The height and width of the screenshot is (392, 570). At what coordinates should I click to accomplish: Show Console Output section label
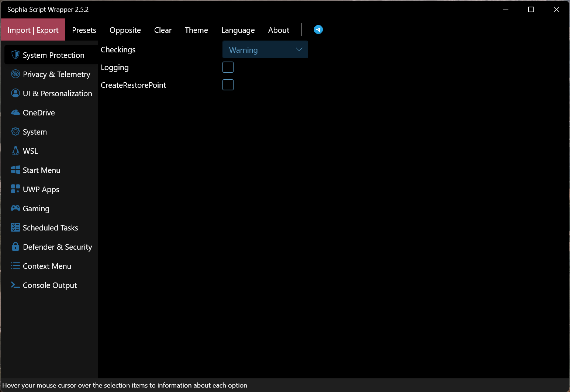point(50,285)
